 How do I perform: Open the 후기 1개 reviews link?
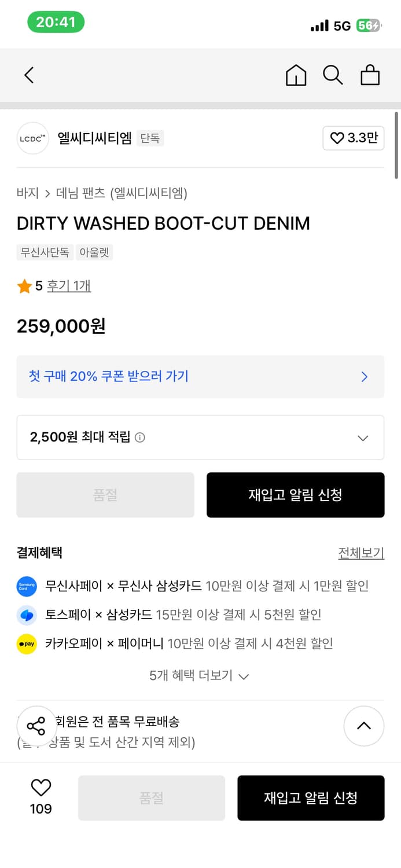pyautogui.click(x=69, y=286)
